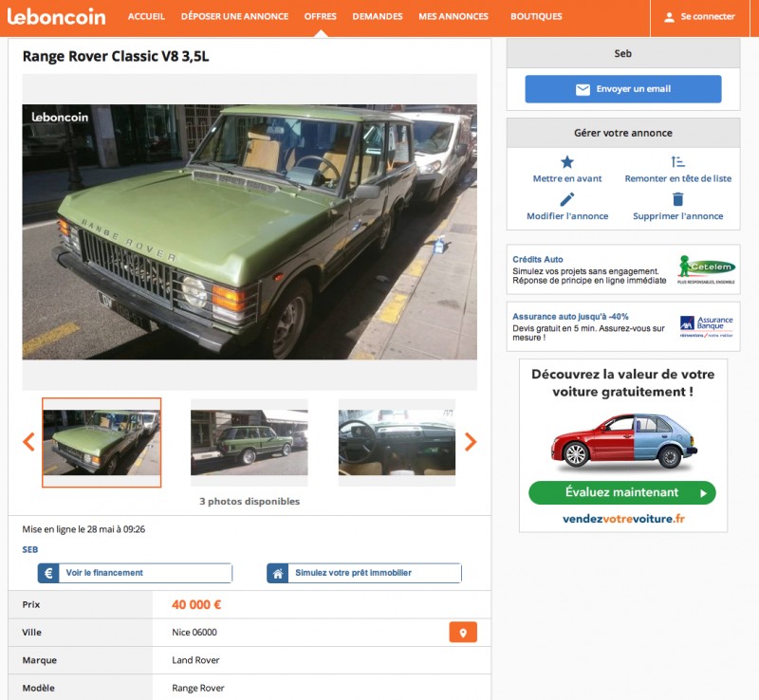Select the OFFRES tab
Screen dimensions: 759x700
[x=320, y=16]
